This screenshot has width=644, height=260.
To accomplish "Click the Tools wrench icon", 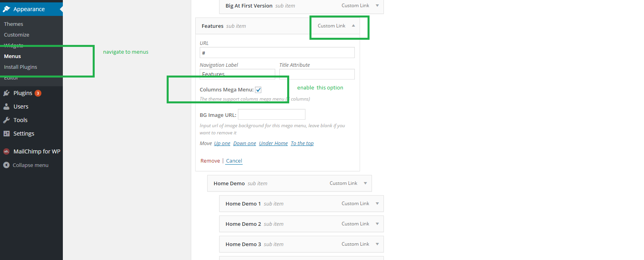I will [x=6, y=120].
